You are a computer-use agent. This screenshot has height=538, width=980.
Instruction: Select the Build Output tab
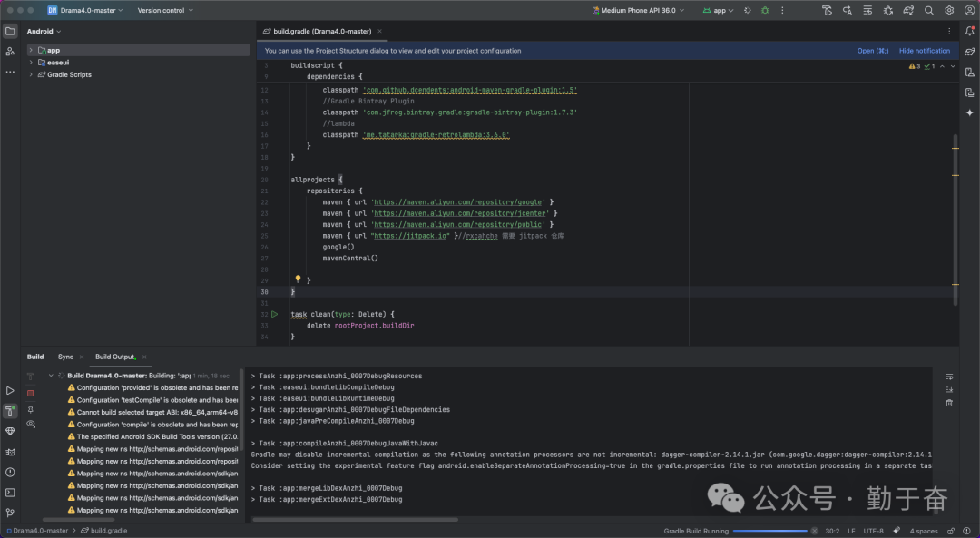pos(115,357)
